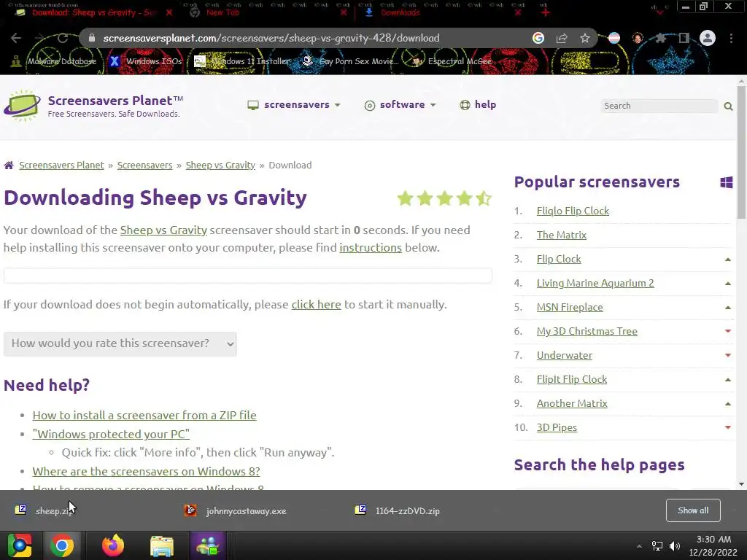The width and height of the screenshot is (747, 560).
Task: Open My 3D Christmas Tree link
Action: tap(587, 331)
